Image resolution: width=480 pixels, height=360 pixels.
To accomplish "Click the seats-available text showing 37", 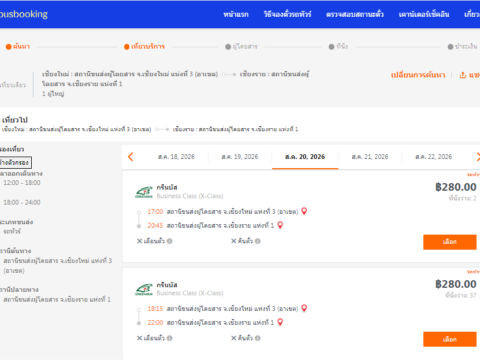I will coord(461,295).
